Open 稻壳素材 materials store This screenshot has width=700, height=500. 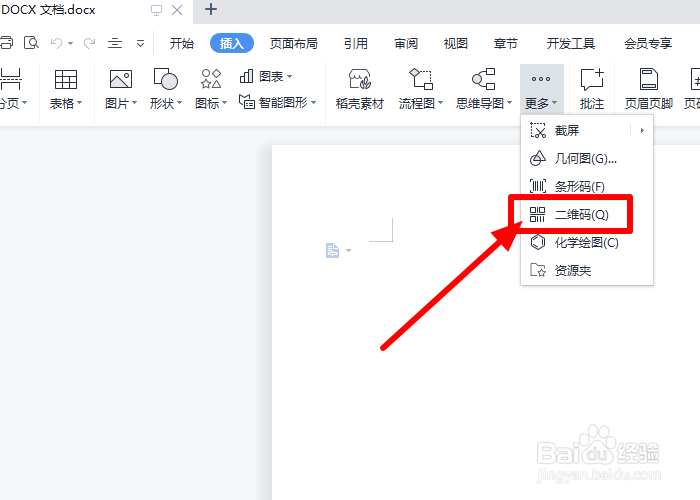(360, 90)
